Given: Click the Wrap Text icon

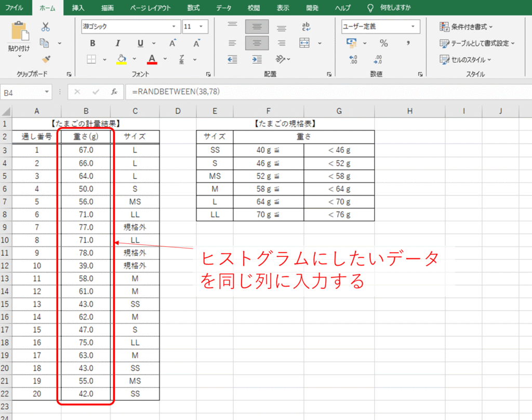Looking at the screenshot, I should pos(306,27).
